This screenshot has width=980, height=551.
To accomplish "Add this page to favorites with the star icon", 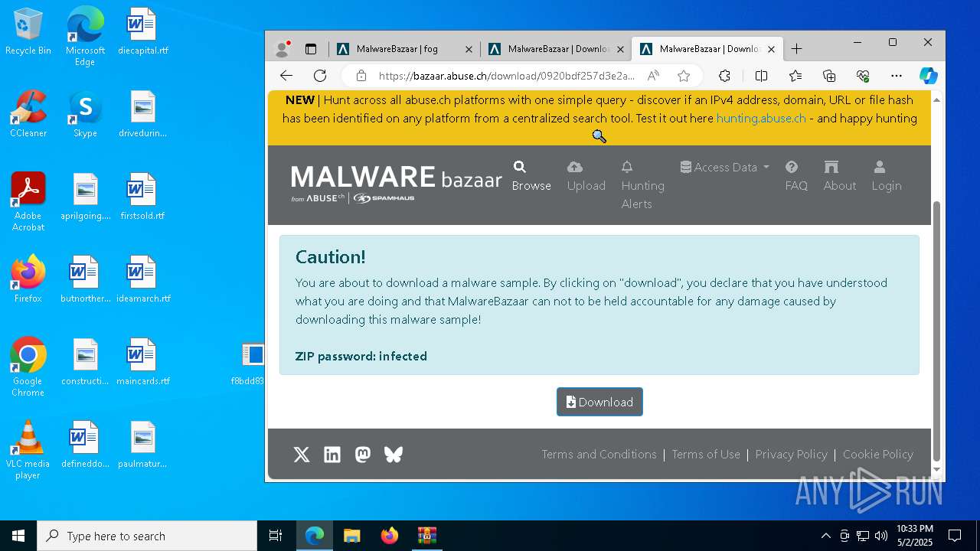I will (684, 76).
